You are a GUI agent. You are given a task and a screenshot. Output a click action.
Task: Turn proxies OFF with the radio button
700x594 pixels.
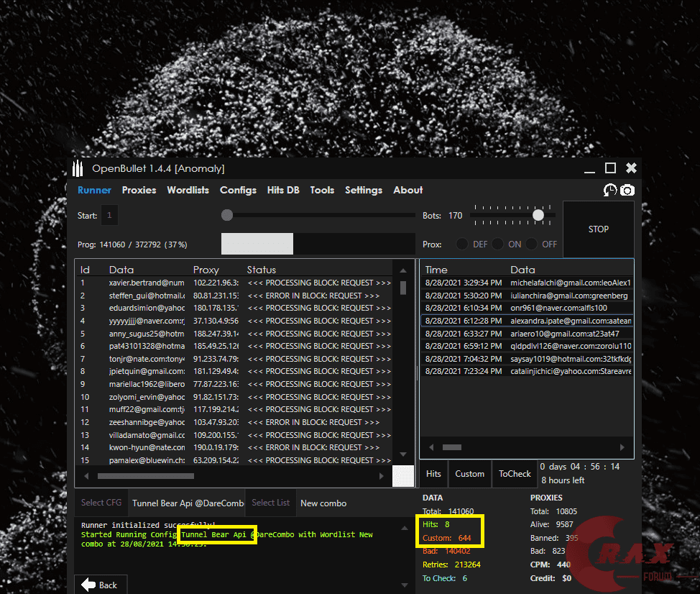532,244
